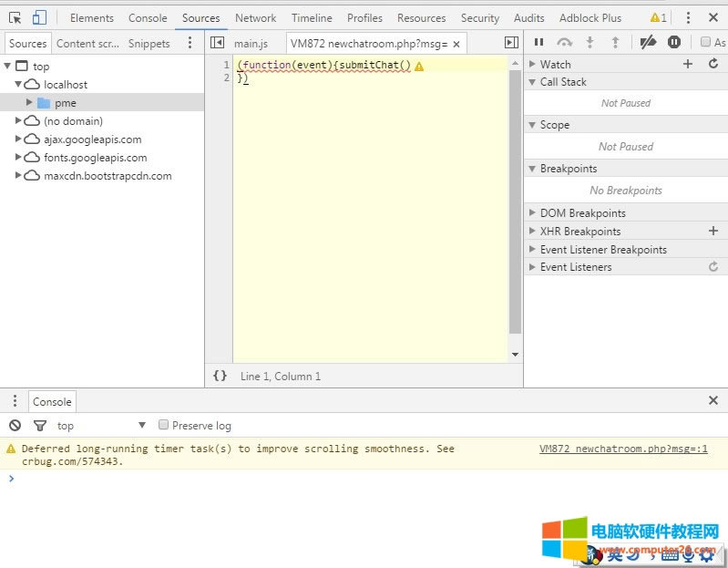
Task: Open the main.js file tab
Action: coord(251,43)
